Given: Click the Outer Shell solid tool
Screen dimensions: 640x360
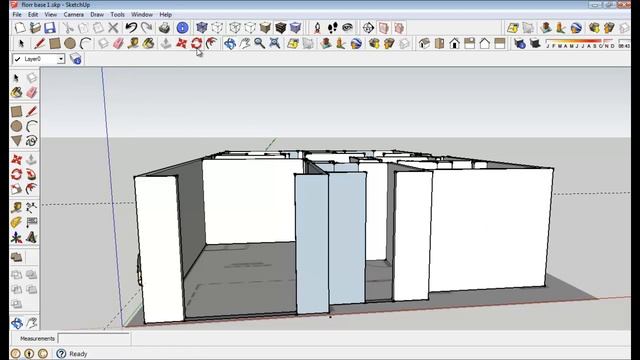Looking at the screenshot, I should coord(16,257).
